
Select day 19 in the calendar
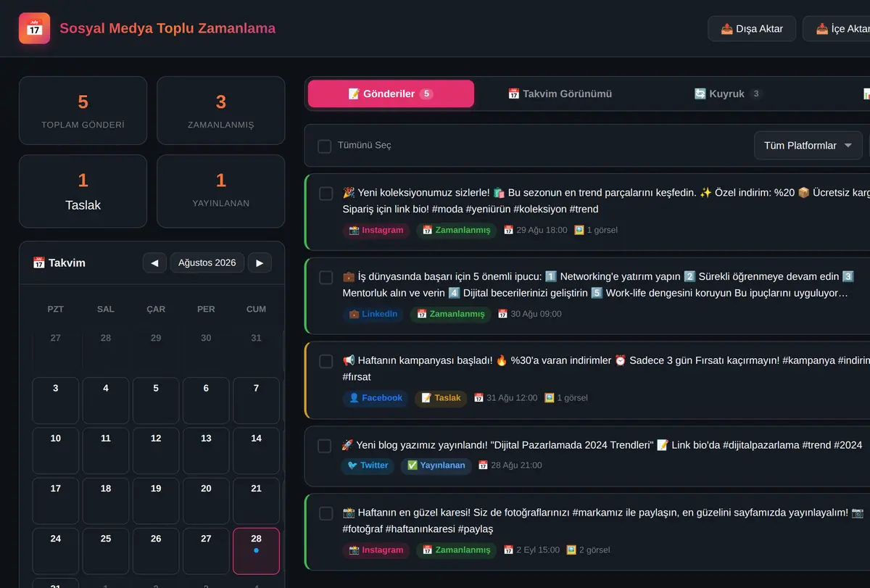156,501
